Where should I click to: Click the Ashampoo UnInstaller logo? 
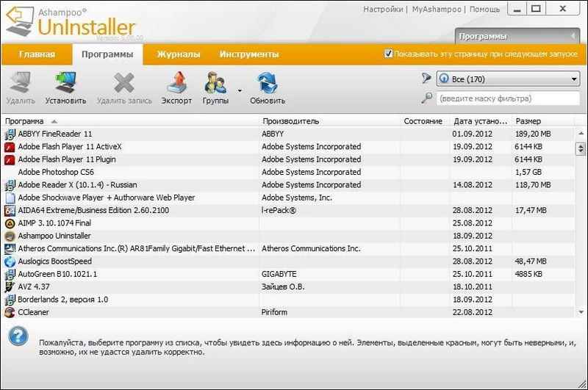tap(71, 23)
